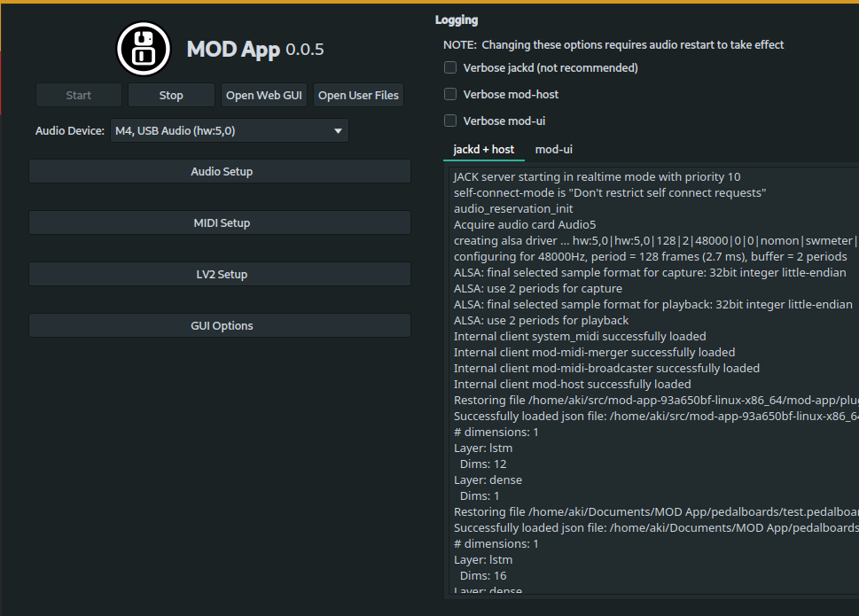Toggle the Verbose mod-host checkbox
The image size is (859, 616).
point(450,94)
